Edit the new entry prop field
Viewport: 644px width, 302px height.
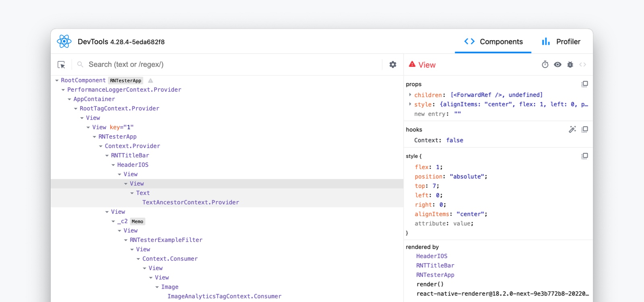click(458, 114)
